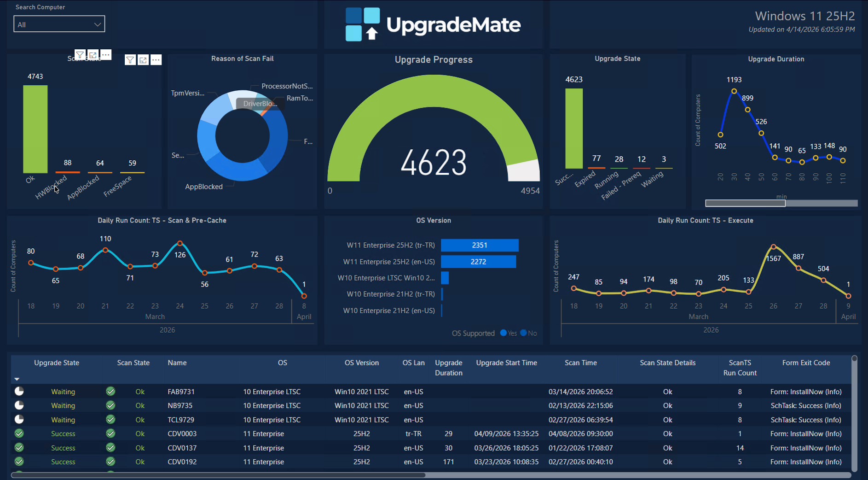The height and width of the screenshot is (480, 868).
Task: Click 1567 peak point on TS Execute chart
Action: (x=774, y=247)
